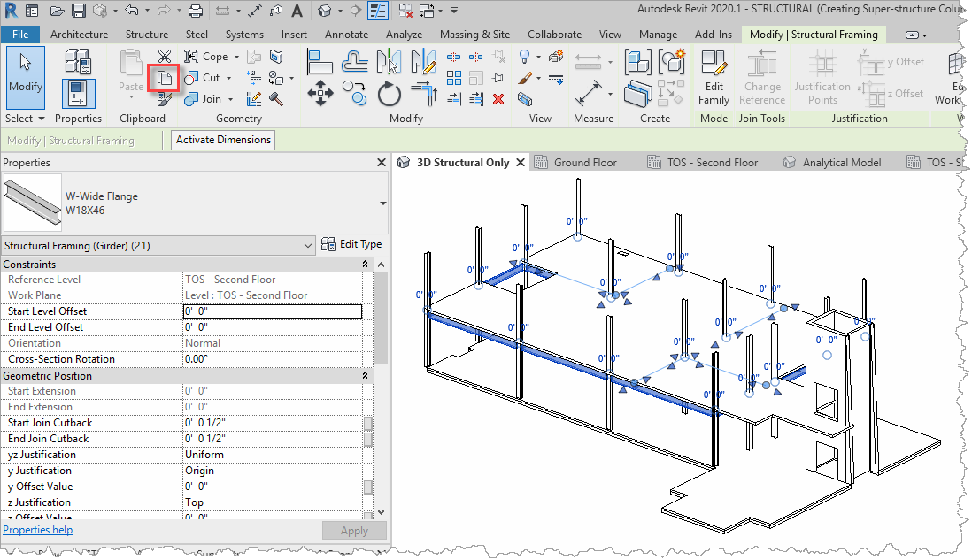The width and height of the screenshot is (972, 560).
Task: Click the Linework tool icon
Action: tap(556, 78)
